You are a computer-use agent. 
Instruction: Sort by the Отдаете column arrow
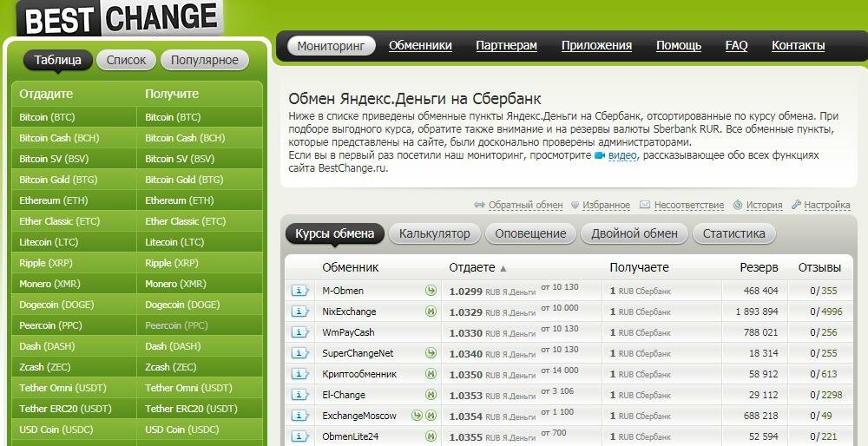[503, 269]
